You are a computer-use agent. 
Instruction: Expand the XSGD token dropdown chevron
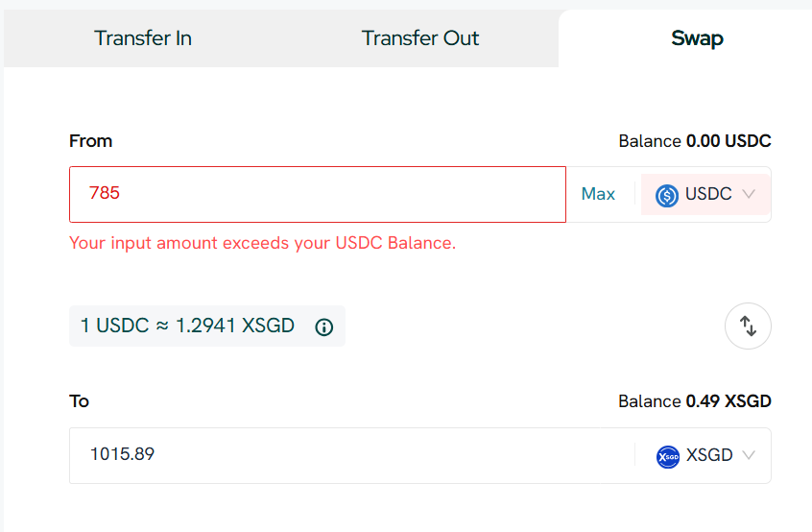[749, 455]
